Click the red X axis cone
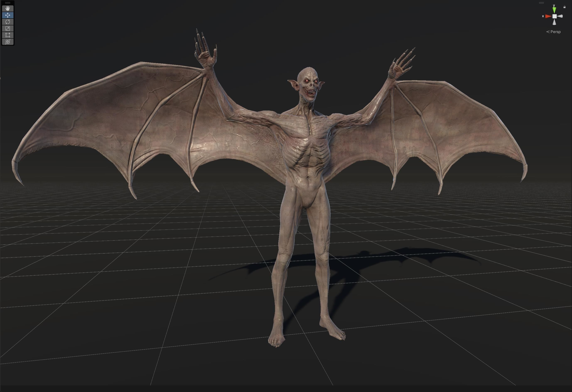The height and width of the screenshot is (392, 572). [x=548, y=16]
